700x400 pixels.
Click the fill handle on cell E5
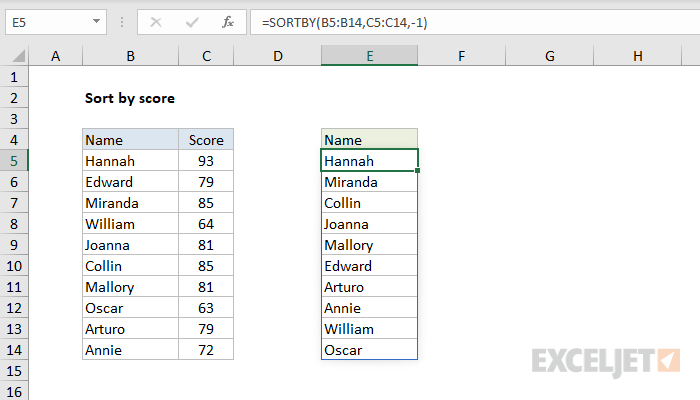click(418, 171)
